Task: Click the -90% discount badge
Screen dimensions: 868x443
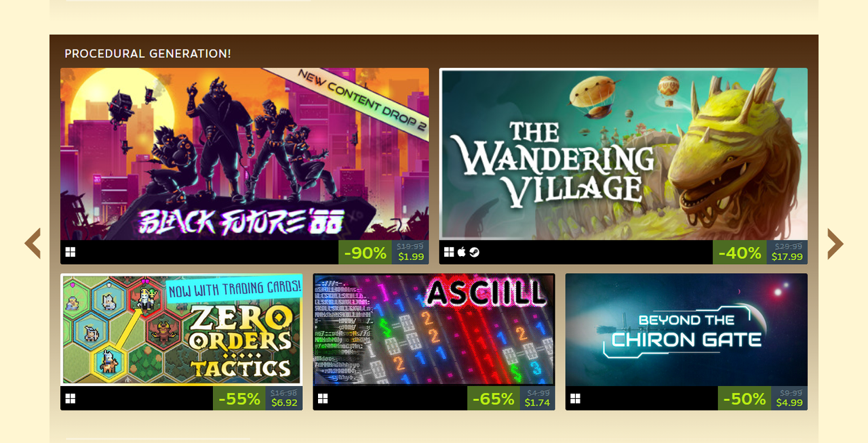Action: [x=366, y=253]
